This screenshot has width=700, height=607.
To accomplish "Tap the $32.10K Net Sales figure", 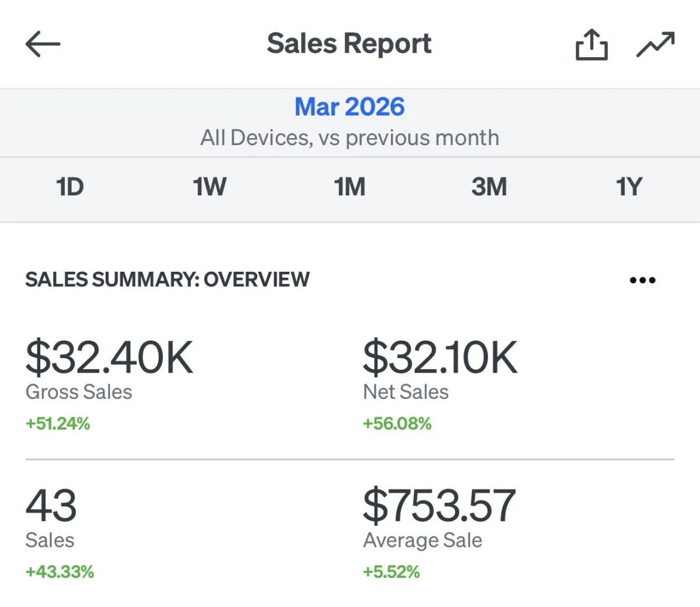I will 440,357.
